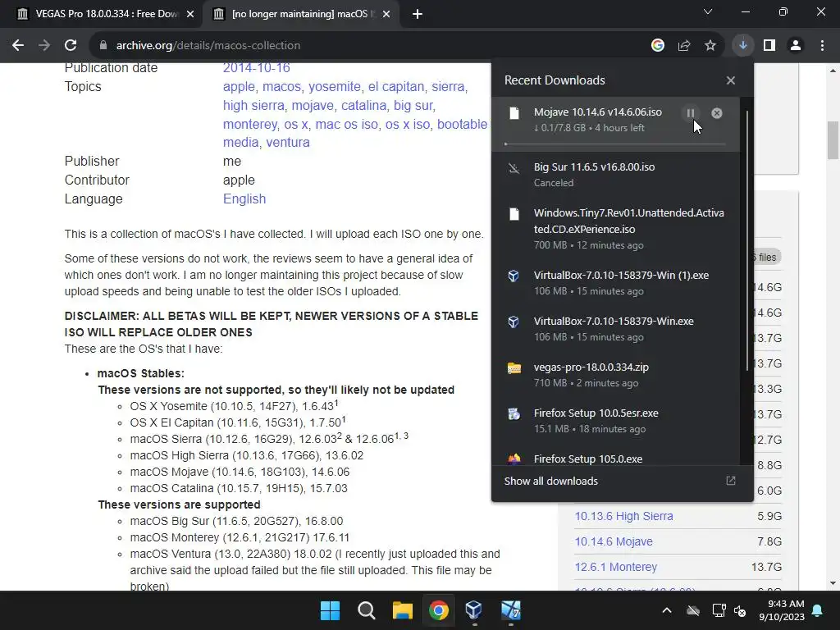Click icon of VirtualBox-7.0.10-158379-Win.exe
The width and height of the screenshot is (840, 630).
514,322
